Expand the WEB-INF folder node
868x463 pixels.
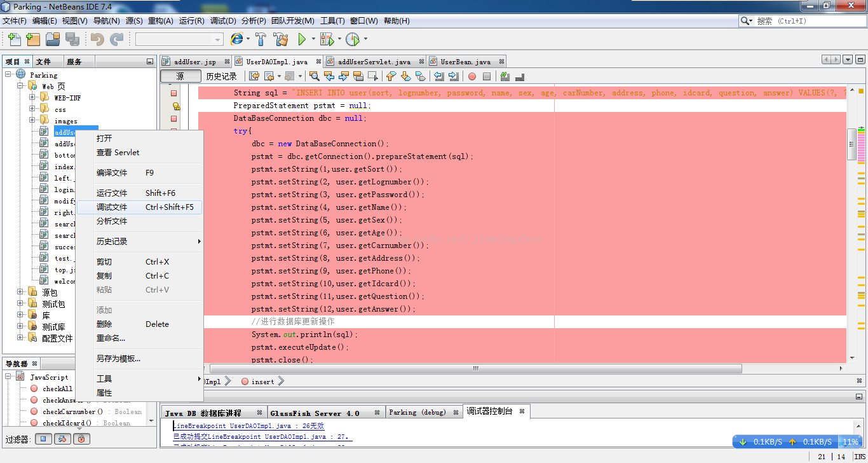[32, 97]
